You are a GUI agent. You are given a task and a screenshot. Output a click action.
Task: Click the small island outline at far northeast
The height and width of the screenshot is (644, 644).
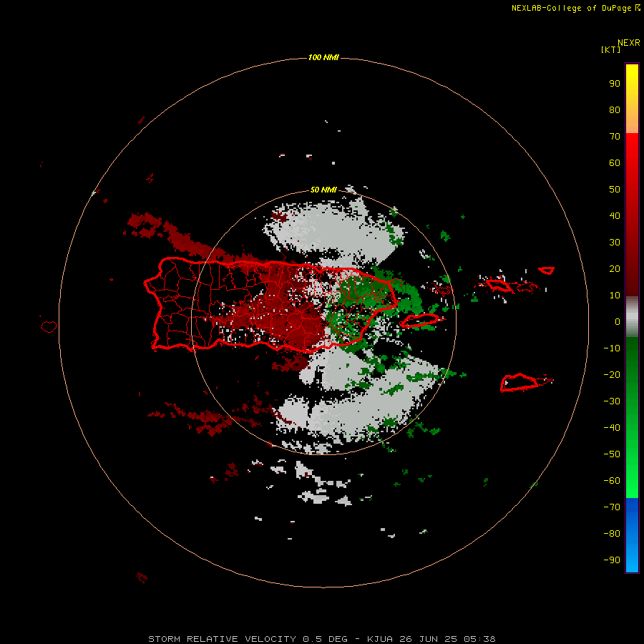click(547, 270)
